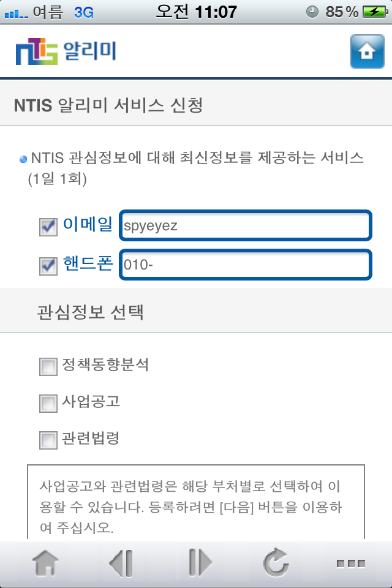Check the 사업공고 option

pos(48,403)
